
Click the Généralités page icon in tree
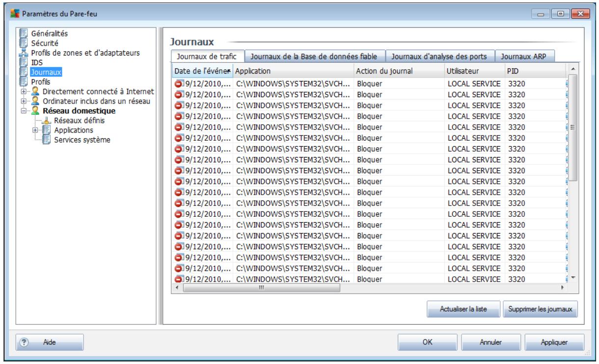tap(24, 34)
